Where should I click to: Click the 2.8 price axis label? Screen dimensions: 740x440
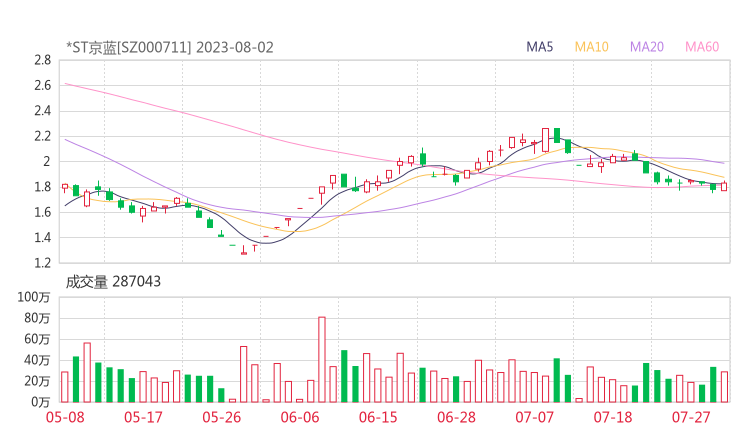[42, 60]
